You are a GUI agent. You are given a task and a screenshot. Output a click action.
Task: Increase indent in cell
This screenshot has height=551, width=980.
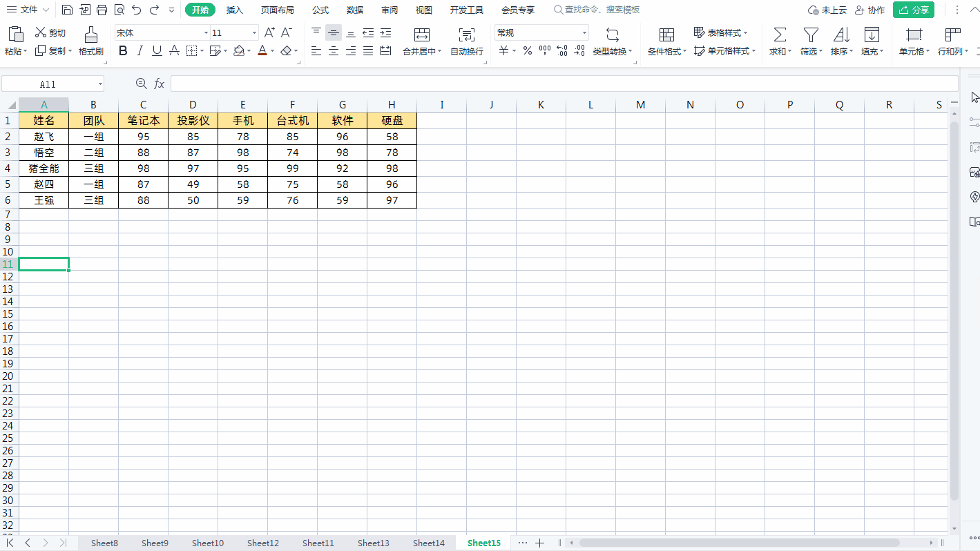click(385, 32)
